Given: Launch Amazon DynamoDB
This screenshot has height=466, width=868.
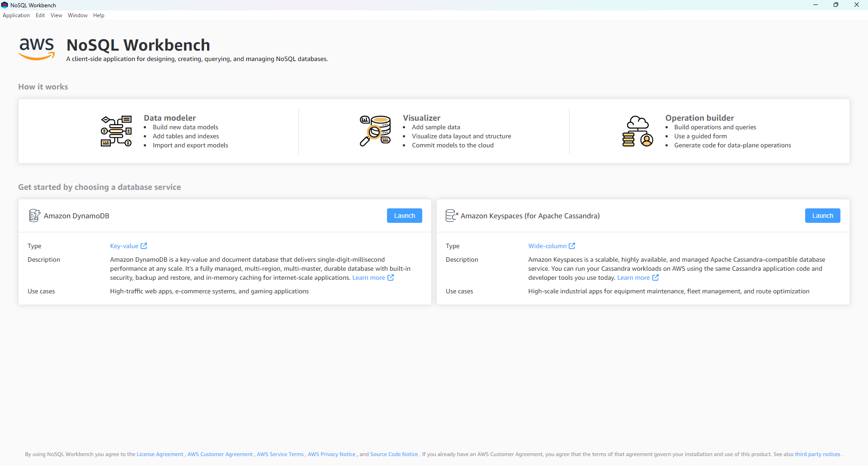Looking at the screenshot, I should [404, 216].
